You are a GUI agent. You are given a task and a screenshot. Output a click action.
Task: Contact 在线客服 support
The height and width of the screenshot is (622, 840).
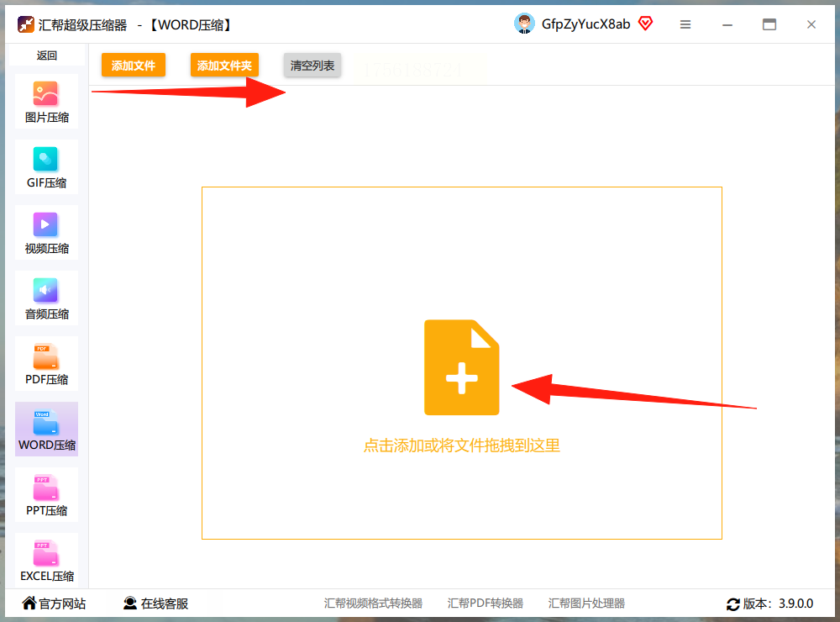[x=156, y=604]
